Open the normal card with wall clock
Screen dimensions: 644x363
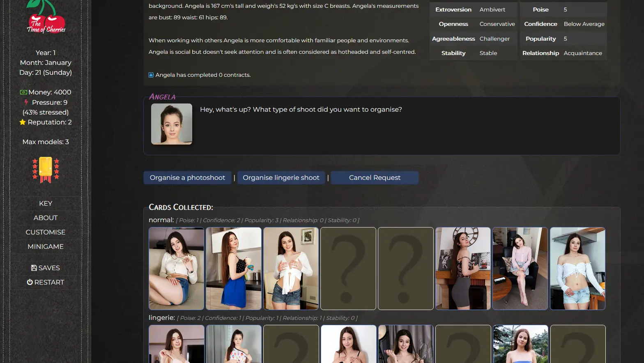(463, 268)
